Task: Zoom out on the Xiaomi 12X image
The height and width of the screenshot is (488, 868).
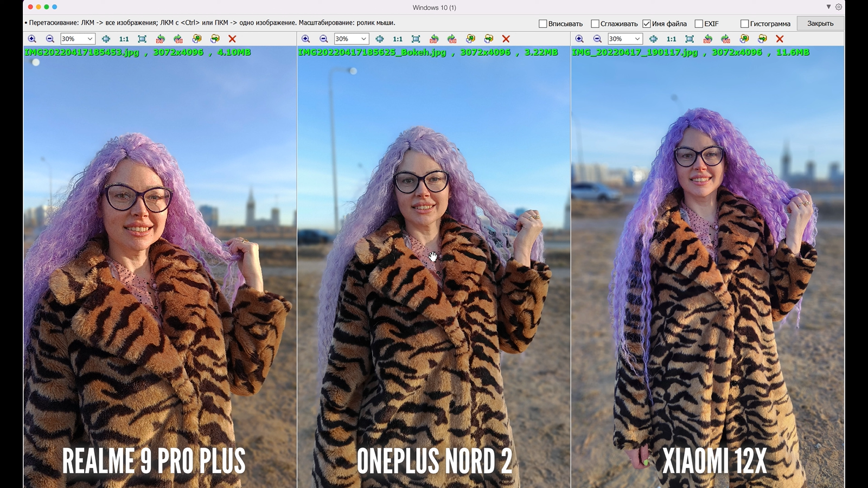Action: [597, 39]
